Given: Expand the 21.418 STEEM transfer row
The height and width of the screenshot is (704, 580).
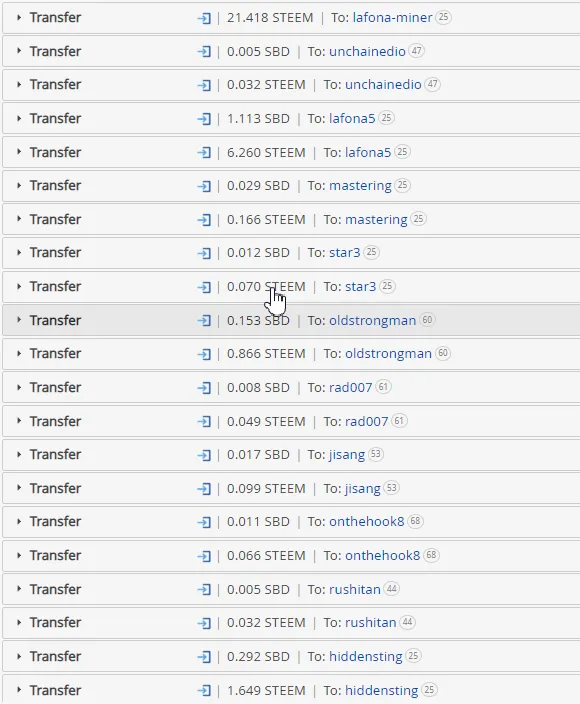Looking at the screenshot, I should click(19, 18).
